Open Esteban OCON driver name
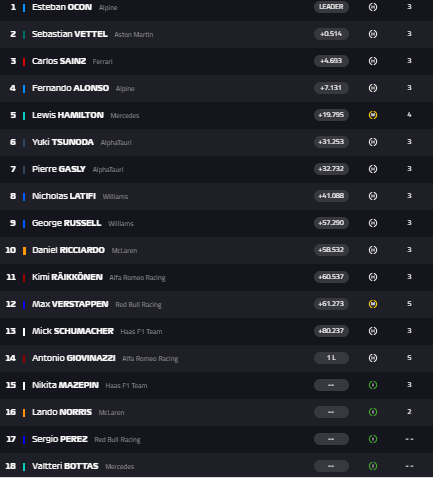This screenshot has height=479, width=433. (x=62, y=7)
